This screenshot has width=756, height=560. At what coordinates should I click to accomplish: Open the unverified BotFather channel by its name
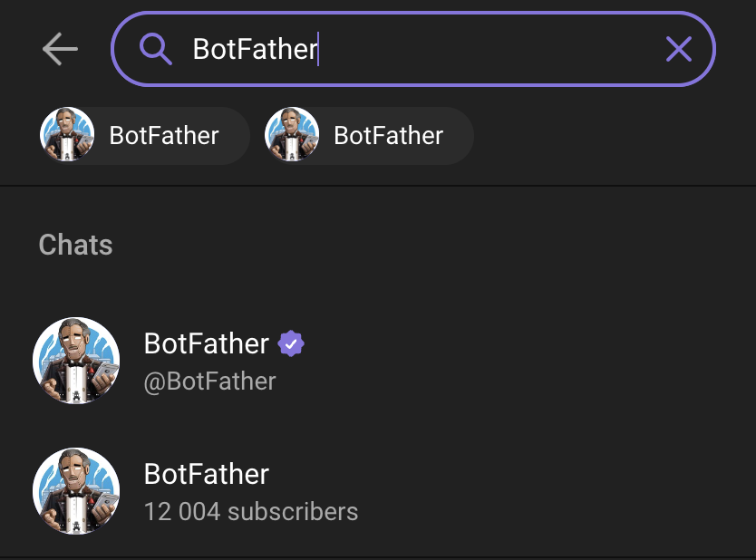[x=207, y=474]
